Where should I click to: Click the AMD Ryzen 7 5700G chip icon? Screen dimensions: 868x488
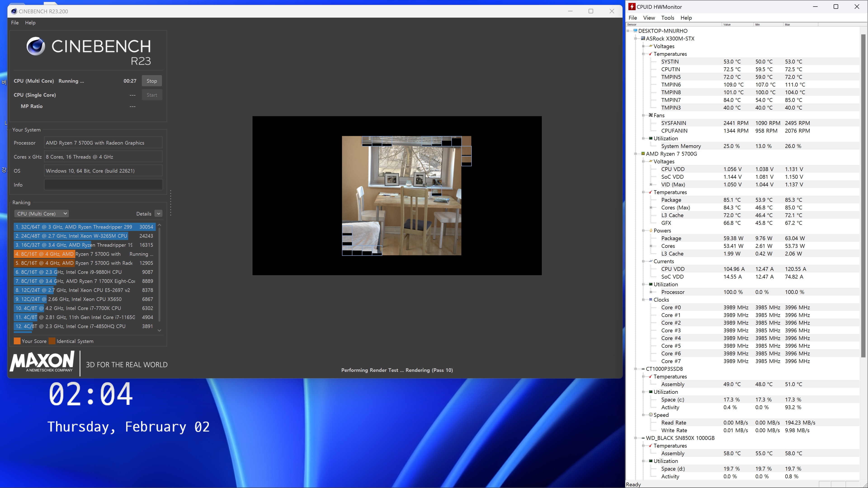point(643,154)
